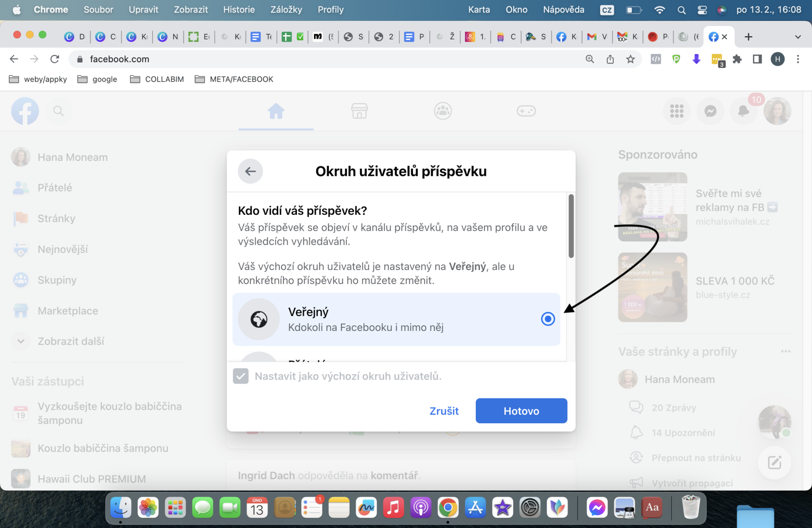The height and width of the screenshot is (528, 812).
Task: Open the Soubor menu
Action: [98, 10]
